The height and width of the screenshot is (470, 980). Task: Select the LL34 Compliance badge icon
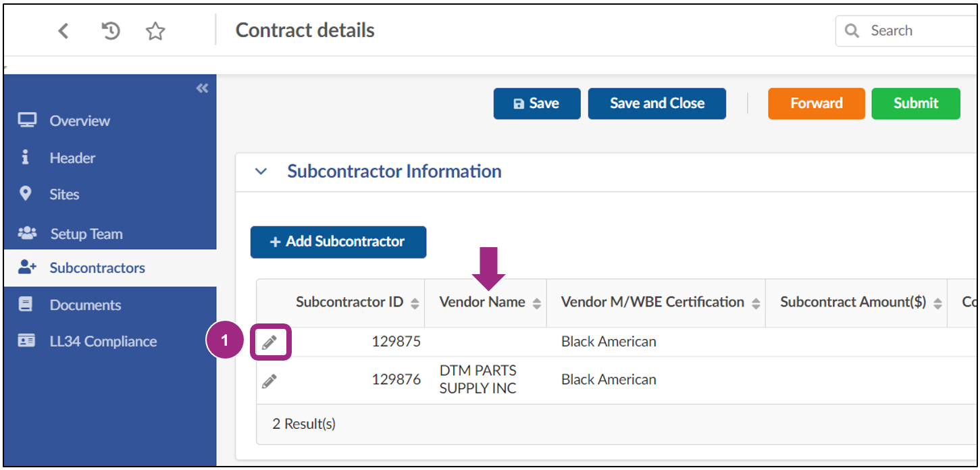(27, 341)
